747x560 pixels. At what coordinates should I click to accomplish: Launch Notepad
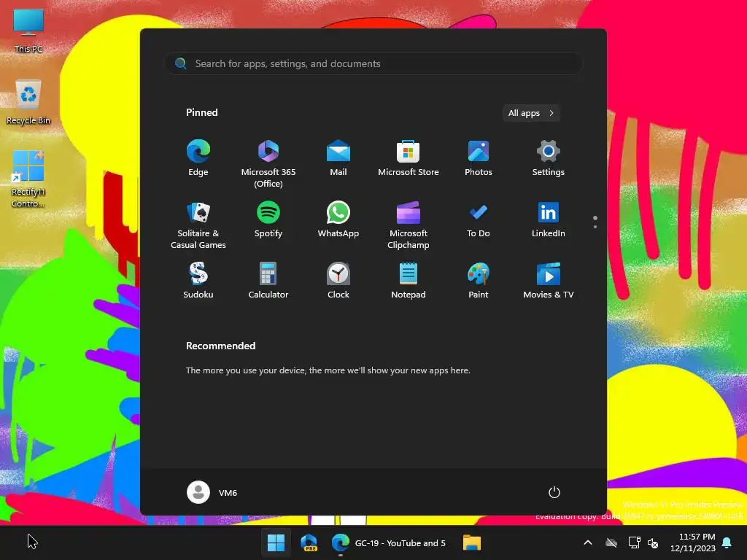[409, 281]
